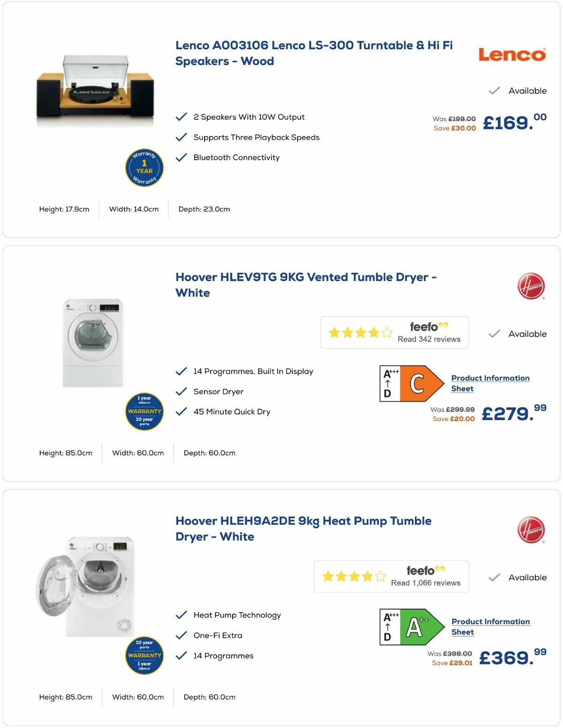The image size is (563, 728).
Task: Select the Hoover HLEV9TG 9KG Vented Tumble Dryer title
Action: (306, 284)
